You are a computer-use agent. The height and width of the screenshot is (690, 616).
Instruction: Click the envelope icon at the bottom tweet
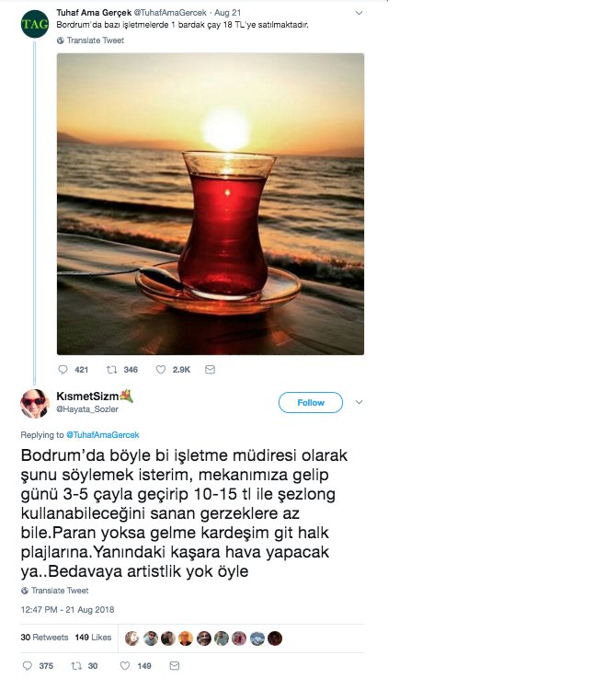tap(175, 666)
